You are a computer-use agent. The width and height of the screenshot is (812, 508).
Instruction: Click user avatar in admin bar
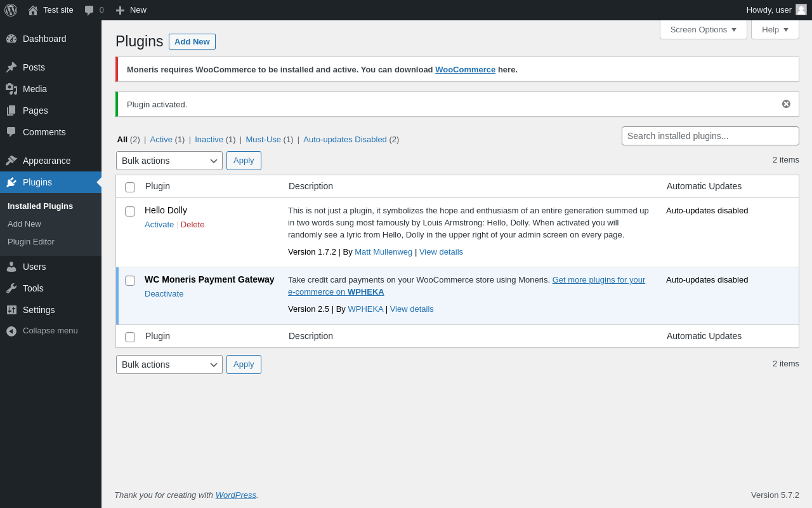pos(801,10)
